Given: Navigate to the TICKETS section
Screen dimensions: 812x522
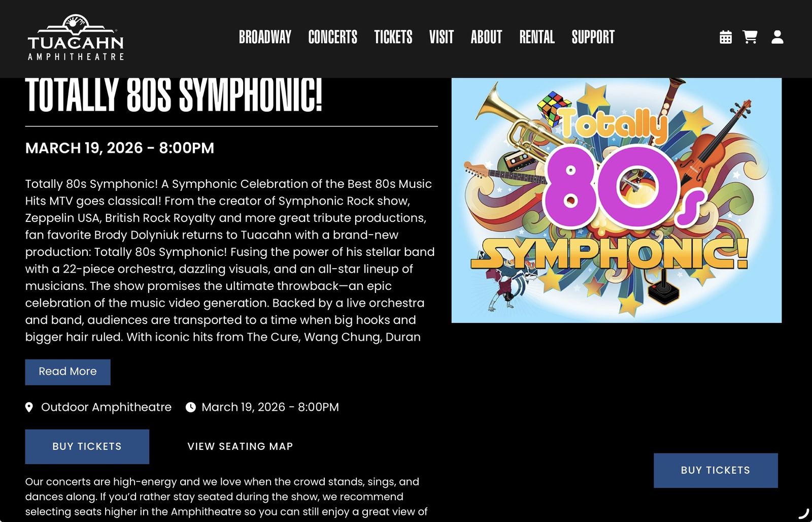Looking at the screenshot, I should pyautogui.click(x=393, y=37).
